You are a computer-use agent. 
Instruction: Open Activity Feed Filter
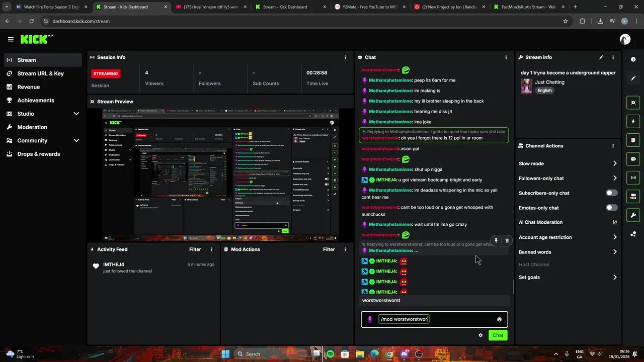195,249
